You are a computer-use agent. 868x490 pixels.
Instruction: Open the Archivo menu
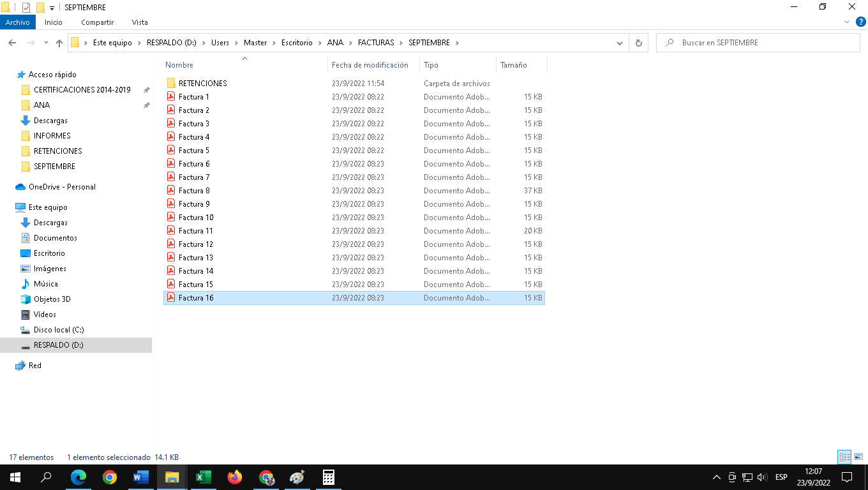tap(18, 22)
